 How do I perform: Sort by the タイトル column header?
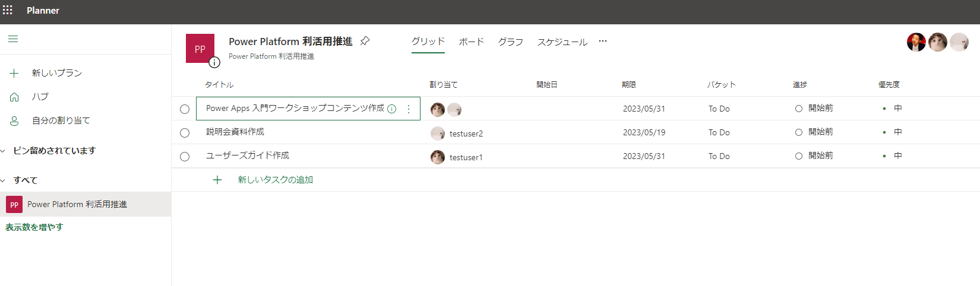(x=219, y=85)
